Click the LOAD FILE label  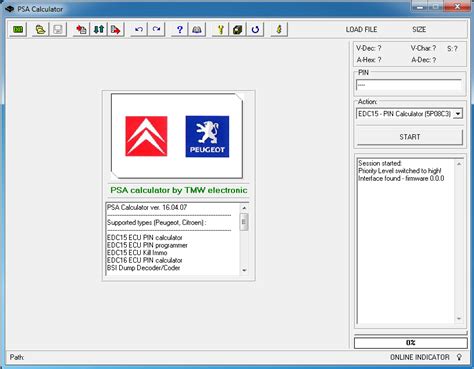[x=361, y=30]
